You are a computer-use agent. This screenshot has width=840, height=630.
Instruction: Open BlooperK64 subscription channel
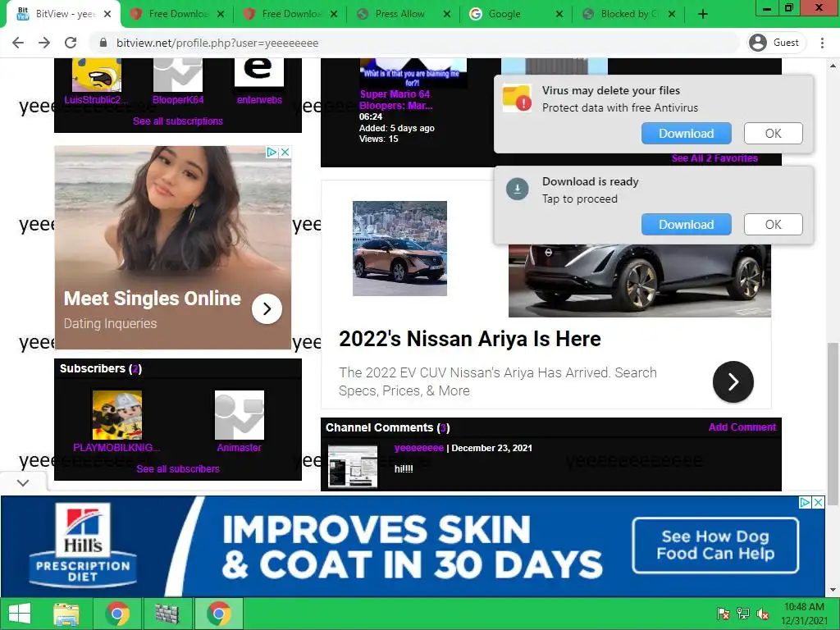click(178, 99)
